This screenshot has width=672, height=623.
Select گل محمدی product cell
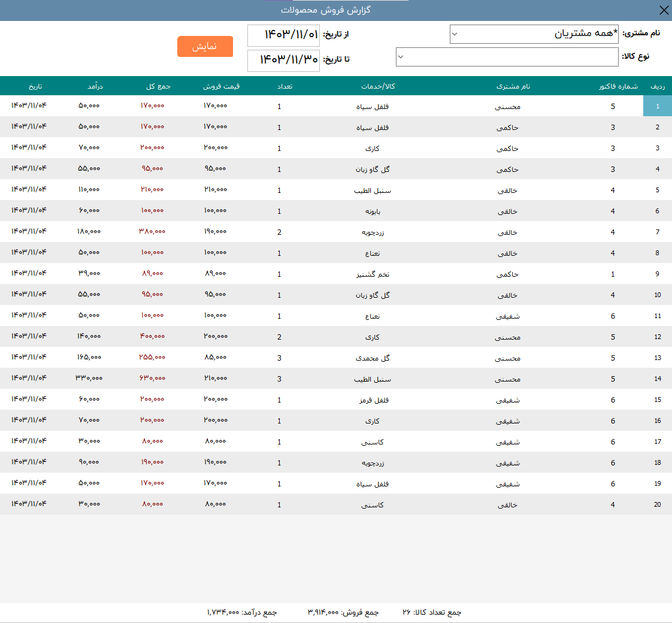point(373,358)
